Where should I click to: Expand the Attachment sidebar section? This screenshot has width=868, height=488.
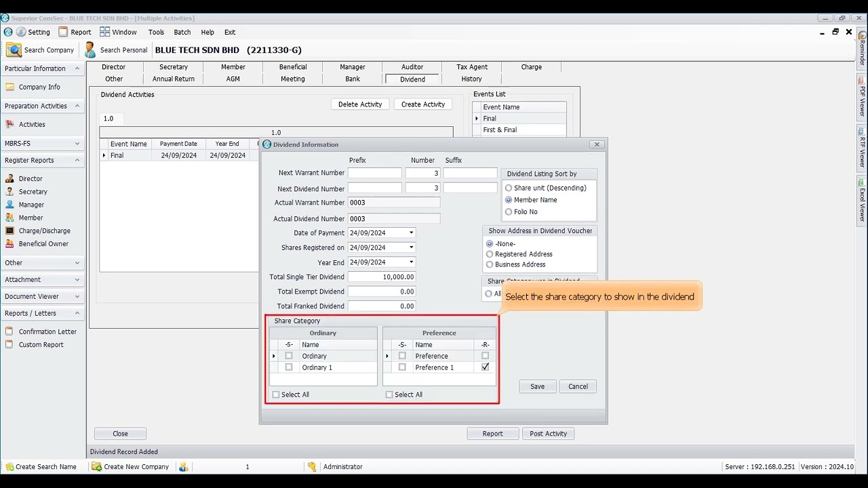coord(77,279)
